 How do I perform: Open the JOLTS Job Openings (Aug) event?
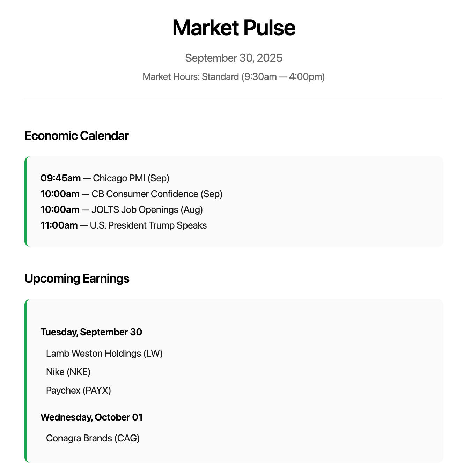(x=147, y=210)
